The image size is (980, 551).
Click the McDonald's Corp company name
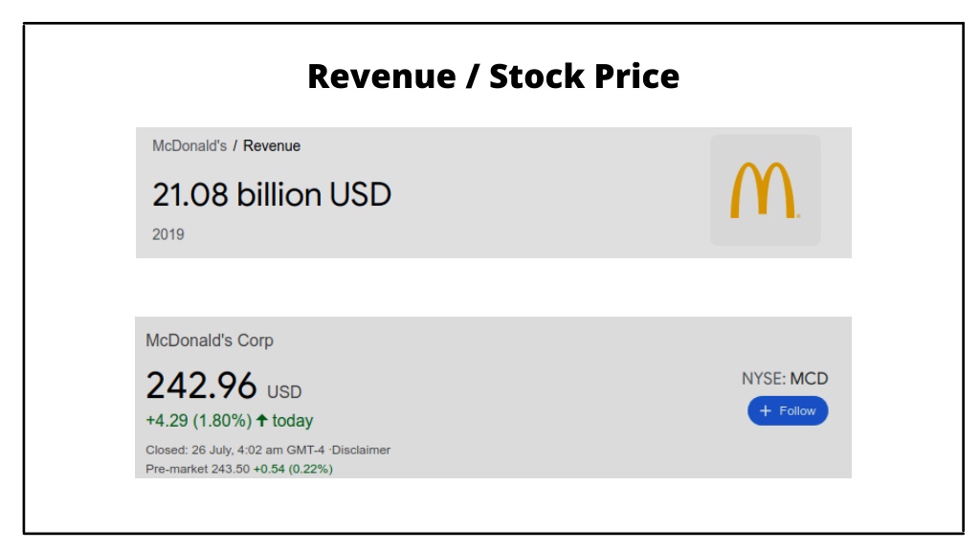(210, 341)
